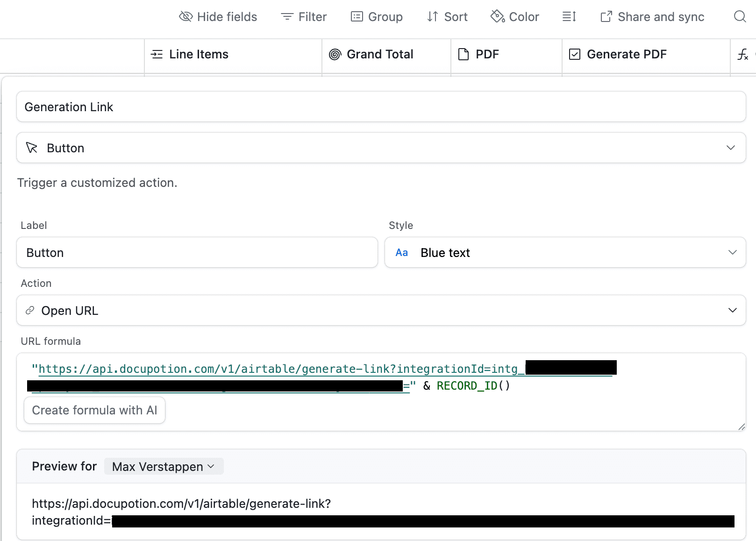Click the Filter lines icon
Viewport: 756px width, 541px height.
point(287,17)
